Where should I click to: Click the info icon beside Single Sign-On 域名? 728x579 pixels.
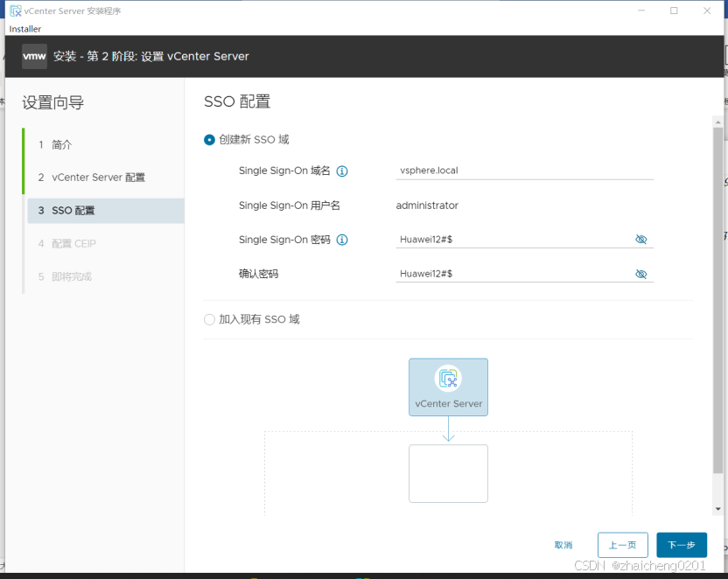[342, 171]
